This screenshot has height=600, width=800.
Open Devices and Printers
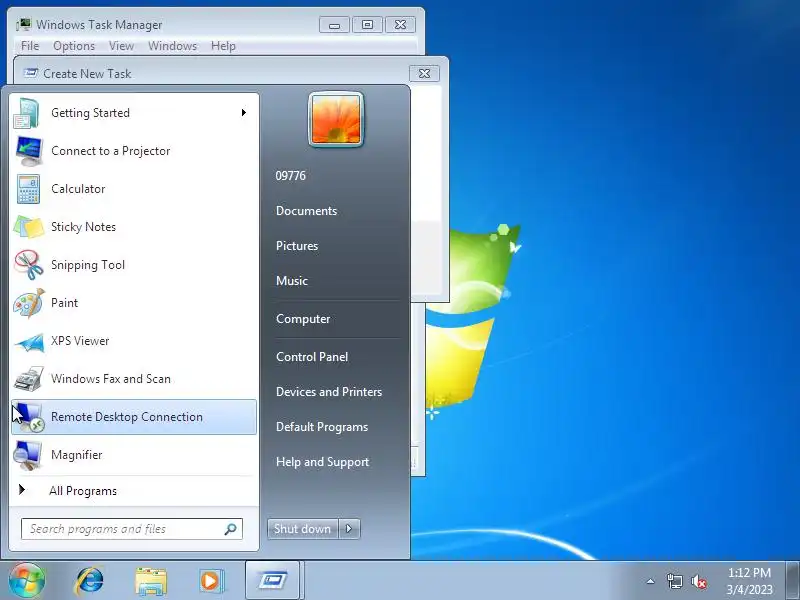[x=329, y=392]
